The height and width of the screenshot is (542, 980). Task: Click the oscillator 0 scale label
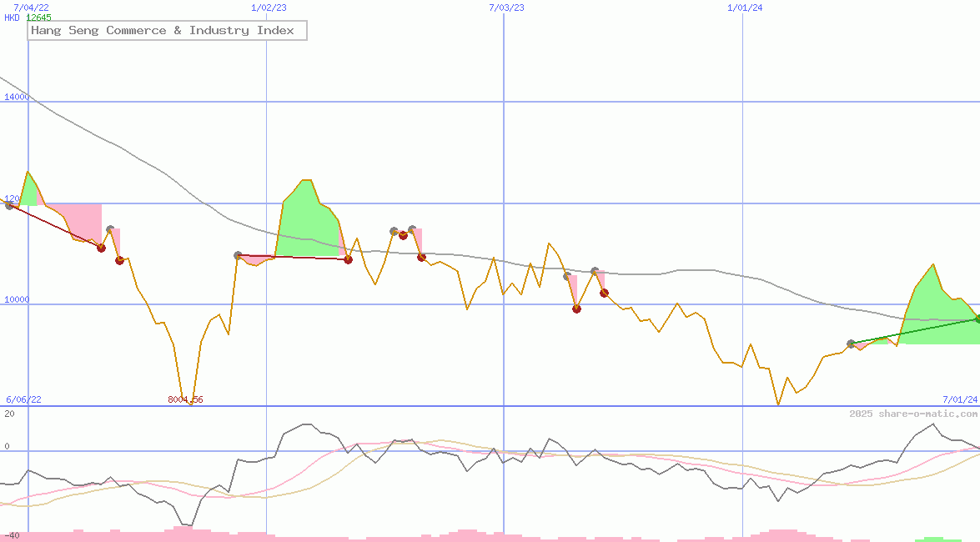7,446
